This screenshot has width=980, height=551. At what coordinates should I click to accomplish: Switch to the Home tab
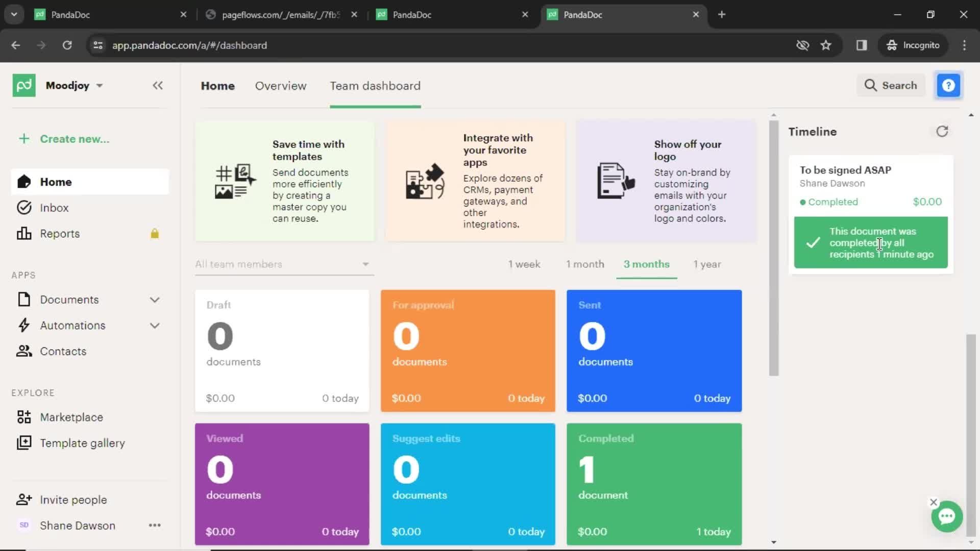(217, 86)
